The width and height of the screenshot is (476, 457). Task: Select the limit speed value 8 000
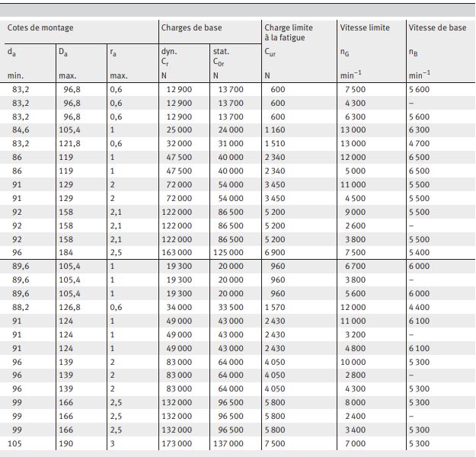pos(355,403)
